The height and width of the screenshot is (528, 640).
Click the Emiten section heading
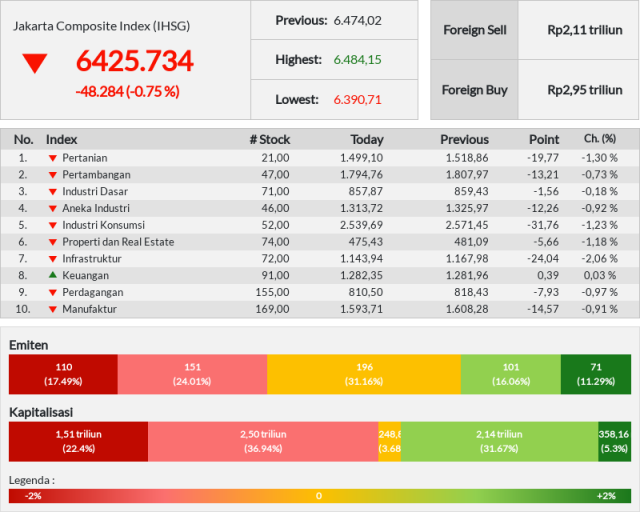point(29,345)
